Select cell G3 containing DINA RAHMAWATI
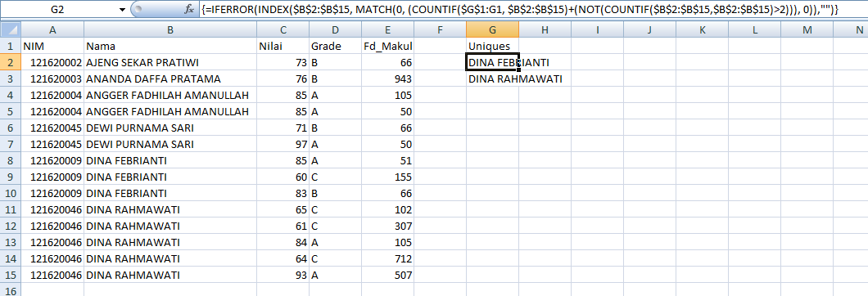The image size is (868, 296). point(492,79)
